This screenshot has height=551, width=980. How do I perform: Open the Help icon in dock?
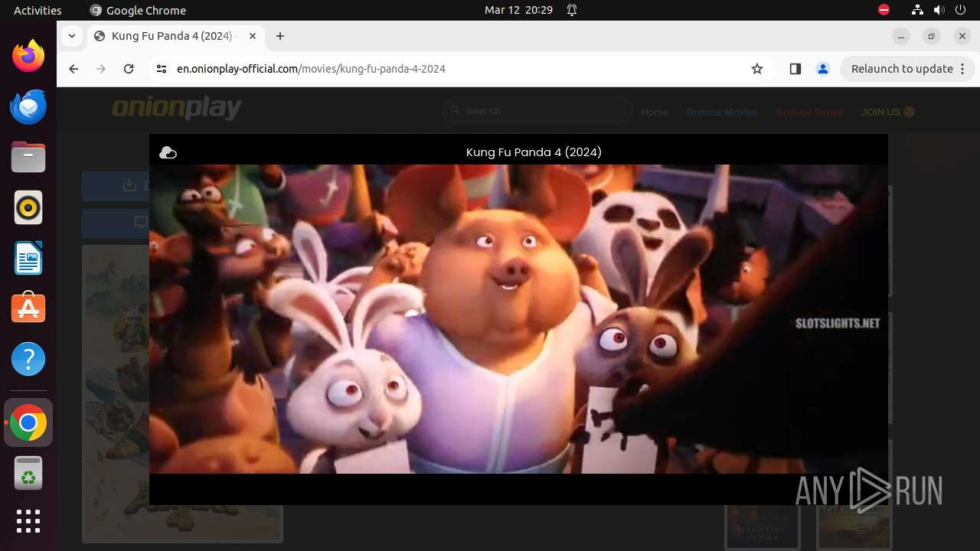[28, 359]
